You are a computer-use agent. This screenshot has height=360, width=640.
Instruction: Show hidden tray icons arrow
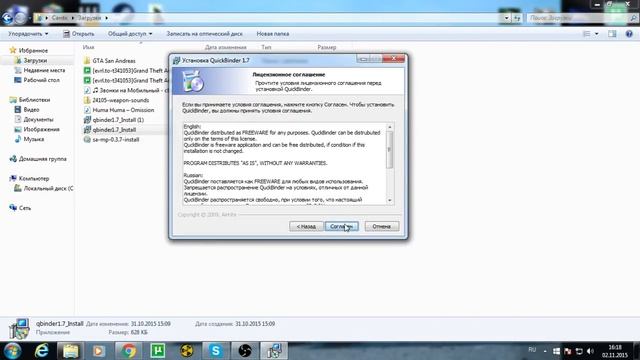pos(545,351)
